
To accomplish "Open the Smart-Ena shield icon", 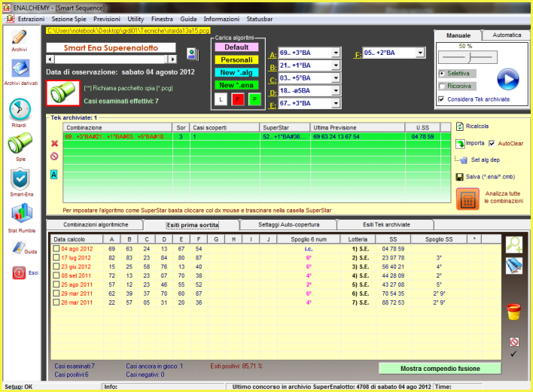I will (20, 178).
